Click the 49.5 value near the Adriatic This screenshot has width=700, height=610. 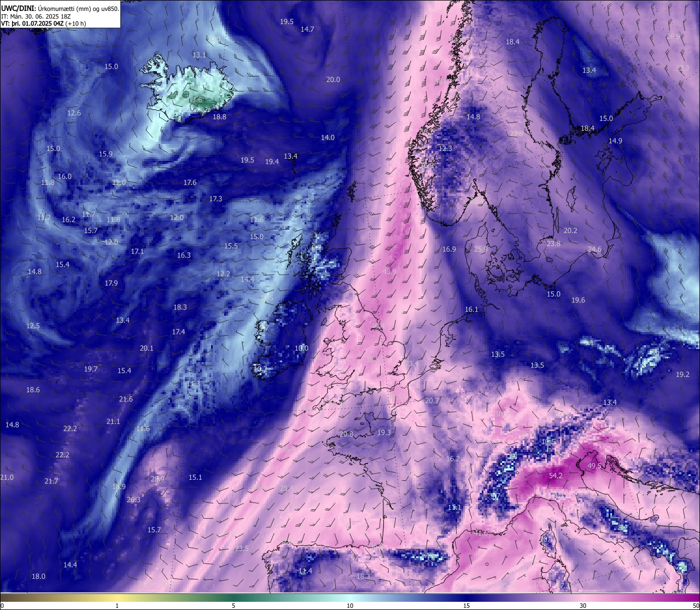594,466
